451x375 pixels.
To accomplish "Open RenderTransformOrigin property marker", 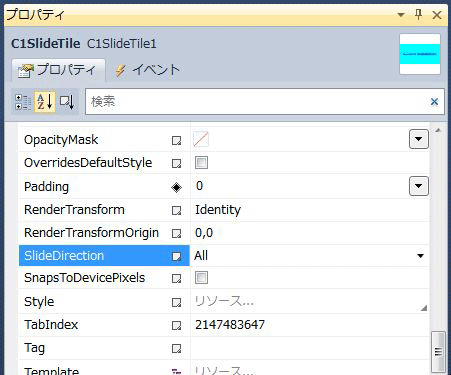I will coord(176,233).
